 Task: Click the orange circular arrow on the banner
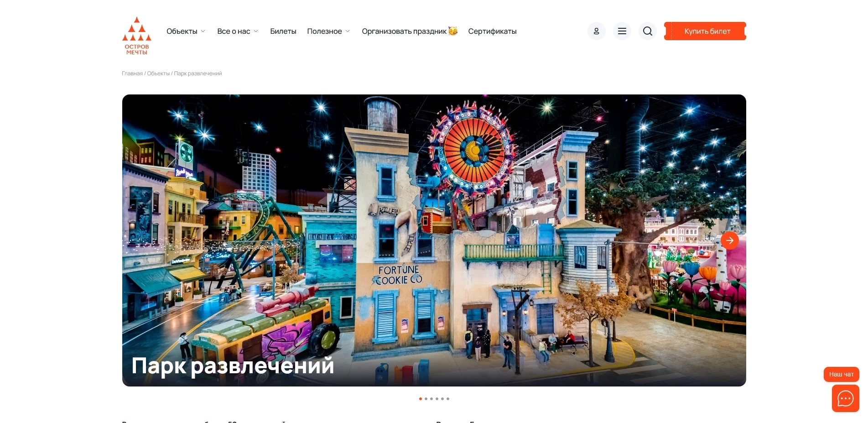(x=730, y=240)
